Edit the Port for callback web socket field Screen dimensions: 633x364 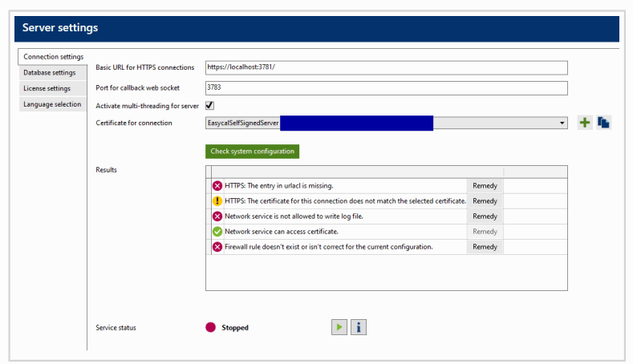click(x=387, y=88)
